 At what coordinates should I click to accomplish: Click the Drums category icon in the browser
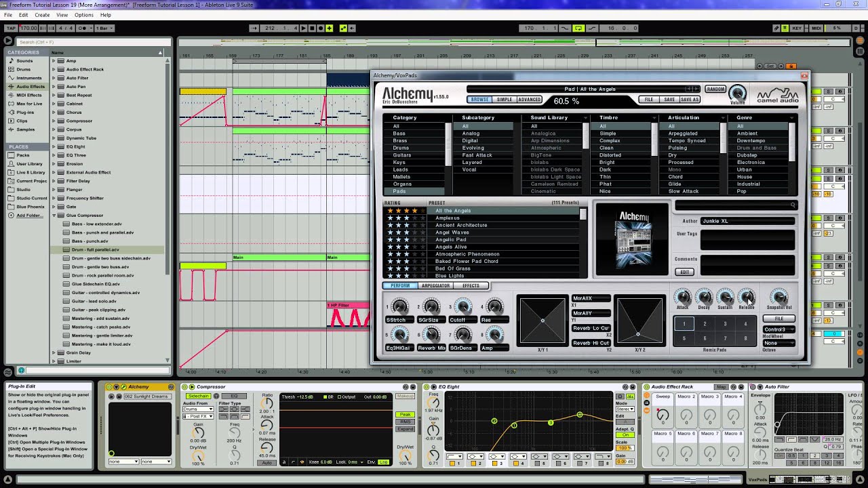coord(11,69)
